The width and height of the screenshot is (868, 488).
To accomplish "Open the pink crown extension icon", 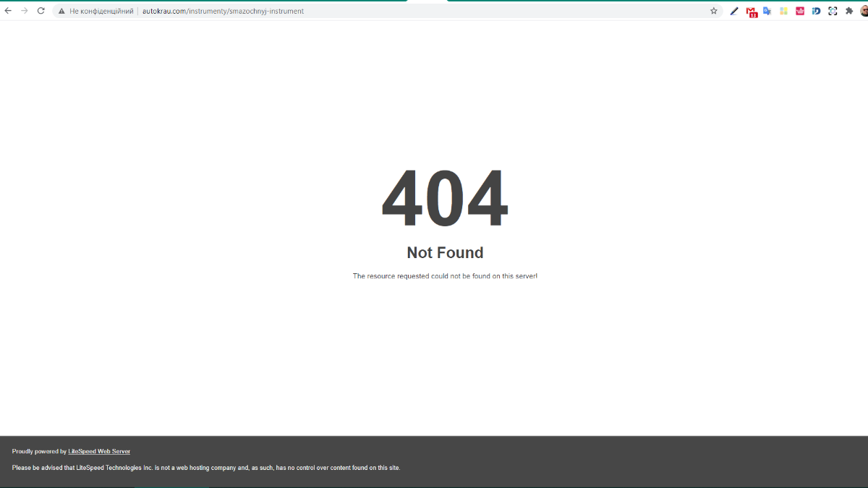I will [800, 11].
